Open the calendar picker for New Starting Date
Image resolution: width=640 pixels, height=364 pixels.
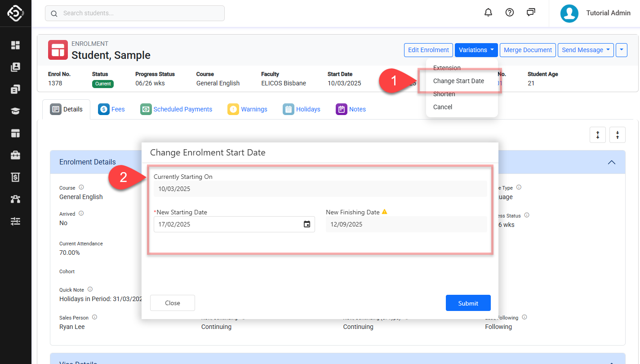point(307,224)
